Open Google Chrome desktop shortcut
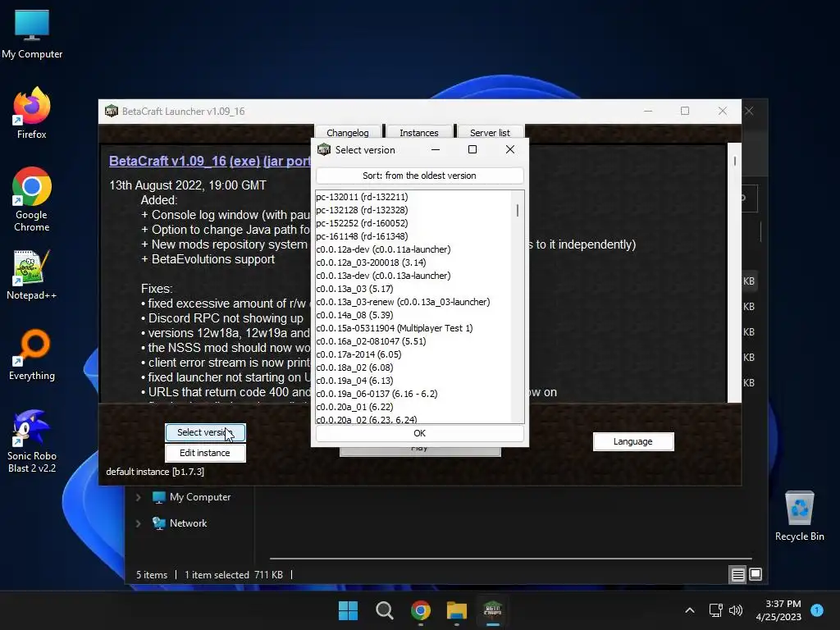The height and width of the screenshot is (630, 840). (x=32, y=199)
